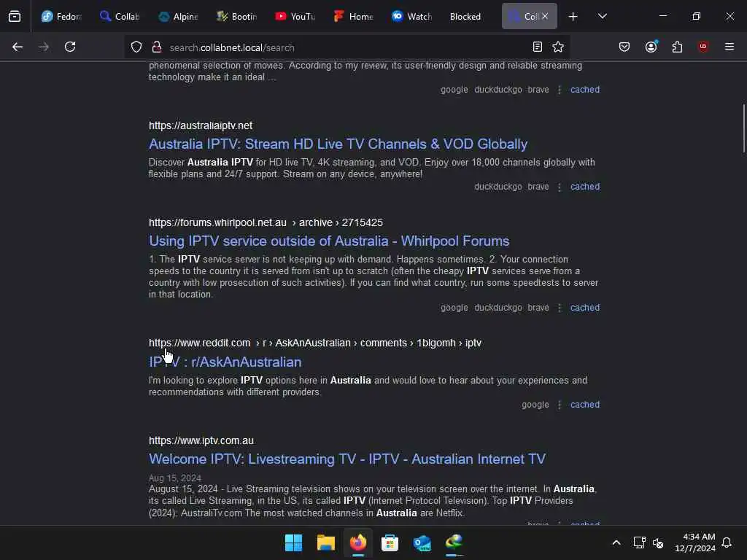Reload the page with the refresh icon
This screenshot has height=560, width=747.
[x=70, y=47]
